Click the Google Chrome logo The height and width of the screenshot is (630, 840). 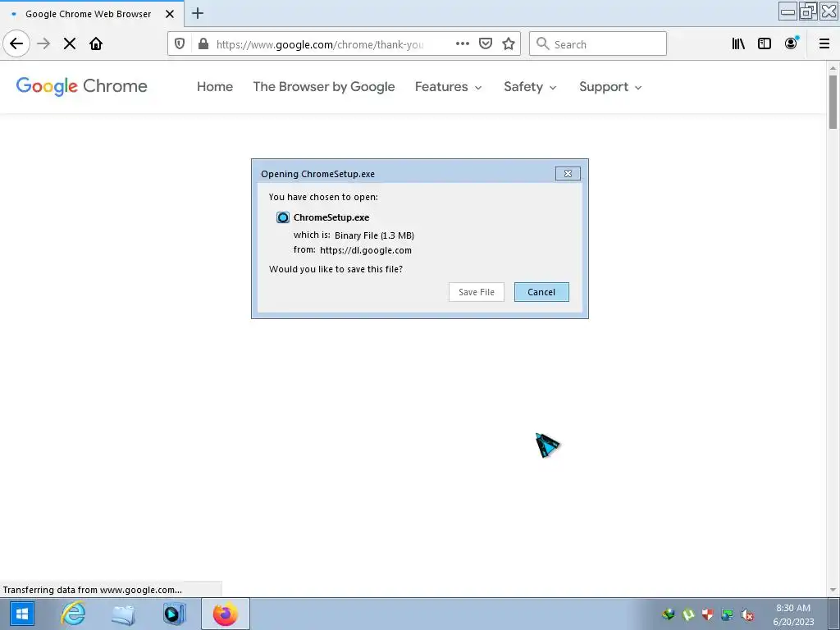tap(81, 86)
